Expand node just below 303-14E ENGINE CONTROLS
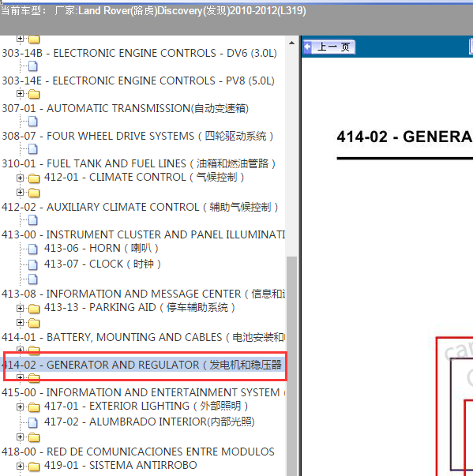 click(x=20, y=93)
